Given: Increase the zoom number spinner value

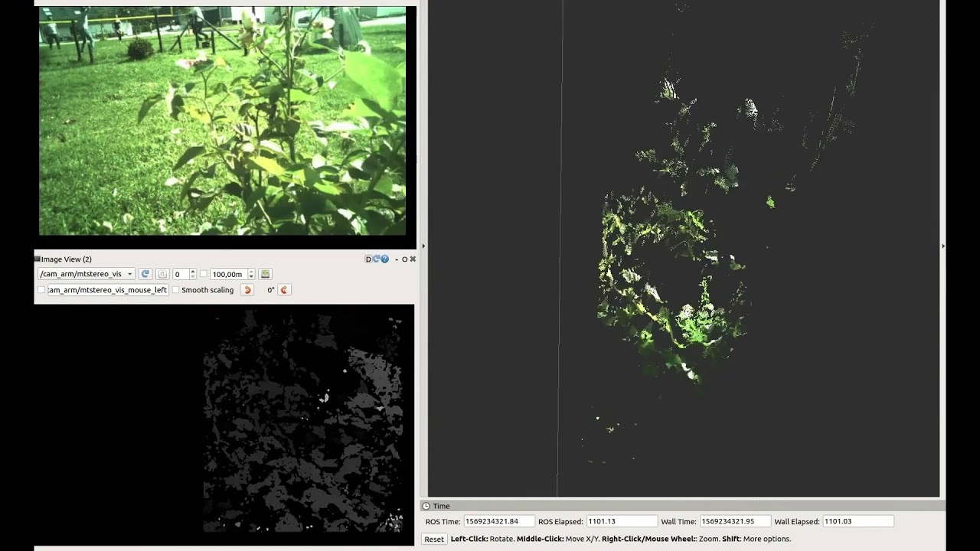Looking at the screenshot, I should tap(193, 271).
